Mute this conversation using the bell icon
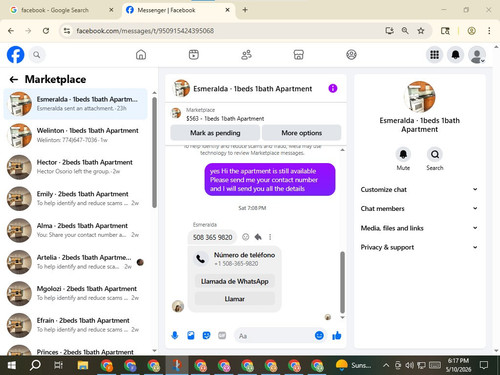This screenshot has width=500, height=375. click(403, 154)
